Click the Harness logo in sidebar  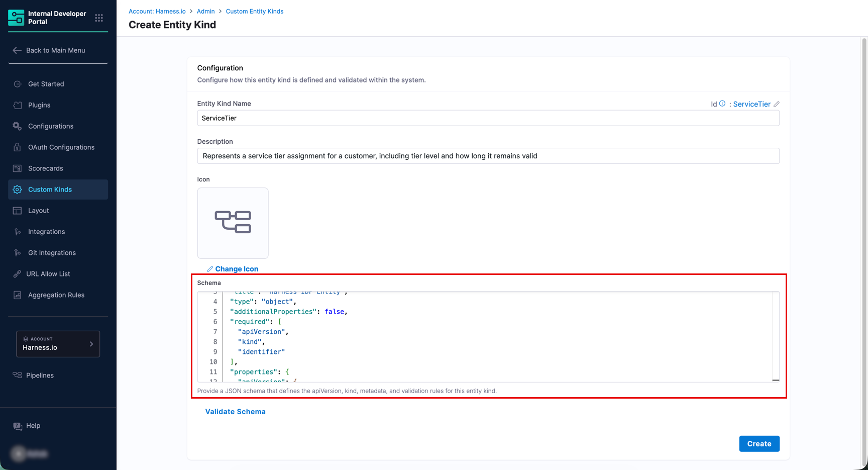click(16, 18)
